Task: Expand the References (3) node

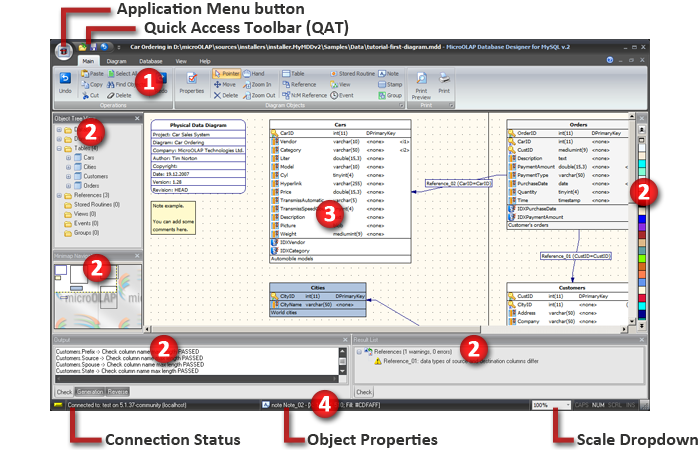Action: click(59, 195)
